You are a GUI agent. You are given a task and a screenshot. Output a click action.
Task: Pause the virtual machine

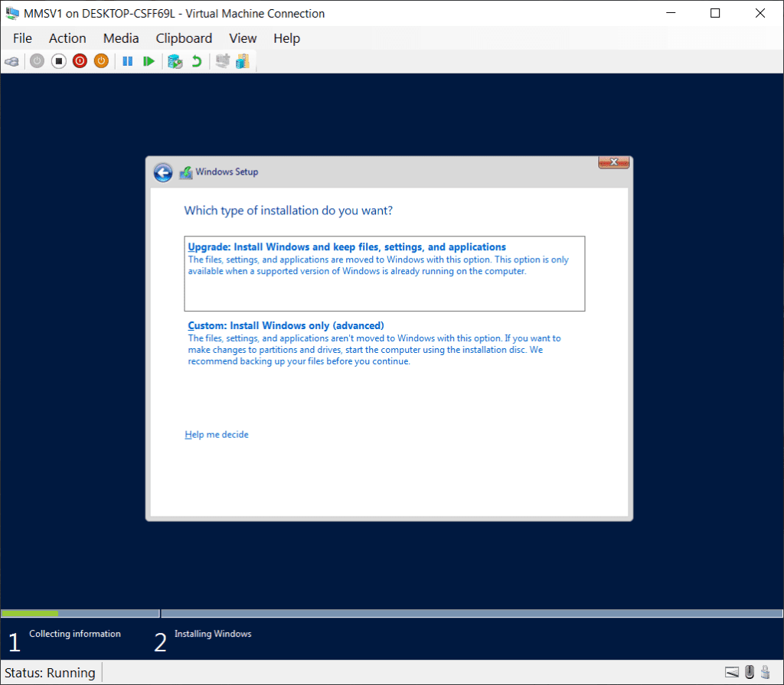[x=128, y=61]
